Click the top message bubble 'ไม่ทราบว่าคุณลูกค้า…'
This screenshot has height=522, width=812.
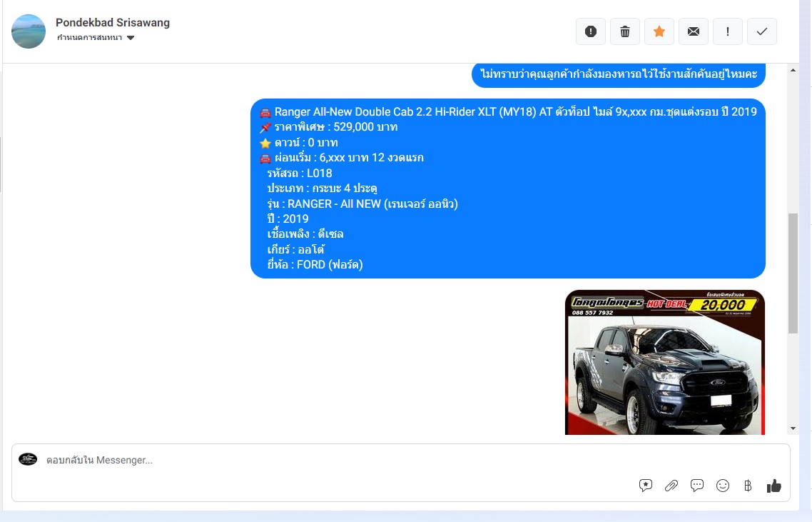click(x=619, y=75)
